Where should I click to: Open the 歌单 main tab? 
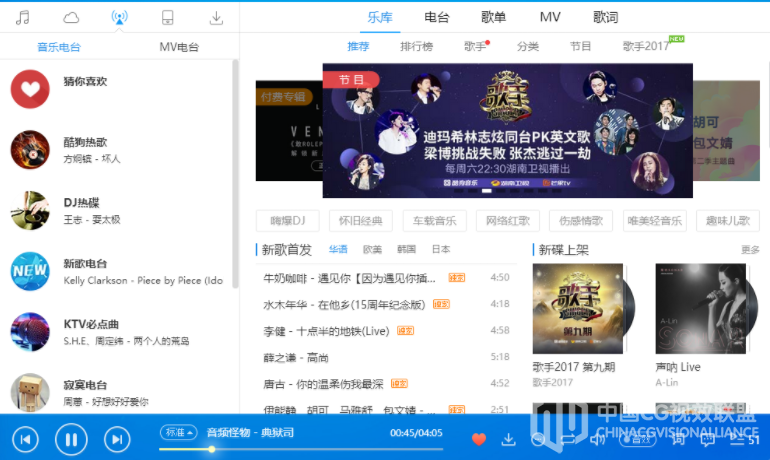494,18
